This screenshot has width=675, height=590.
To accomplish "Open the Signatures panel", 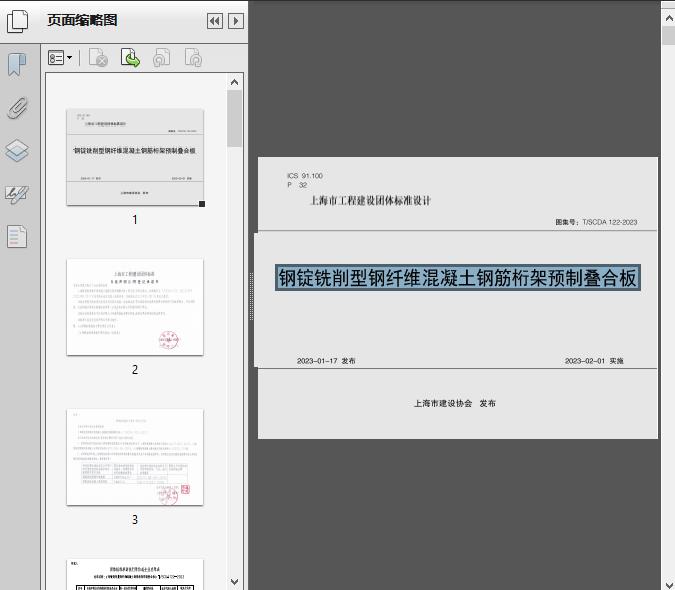I will click(x=17, y=194).
